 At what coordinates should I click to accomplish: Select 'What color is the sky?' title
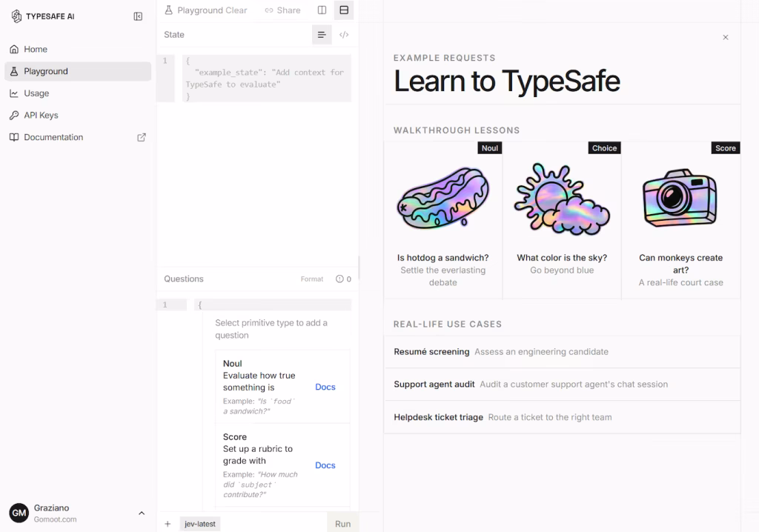click(x=562, y=258)
